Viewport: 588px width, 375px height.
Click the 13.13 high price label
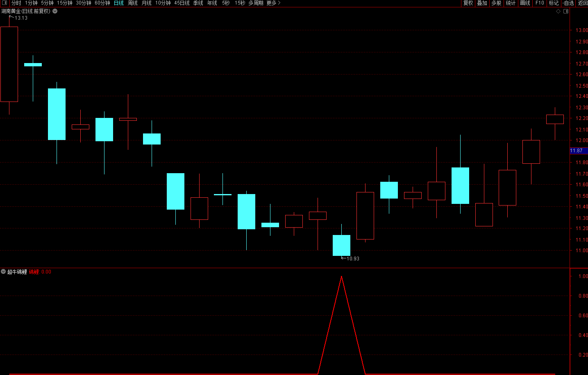point(21,18)
